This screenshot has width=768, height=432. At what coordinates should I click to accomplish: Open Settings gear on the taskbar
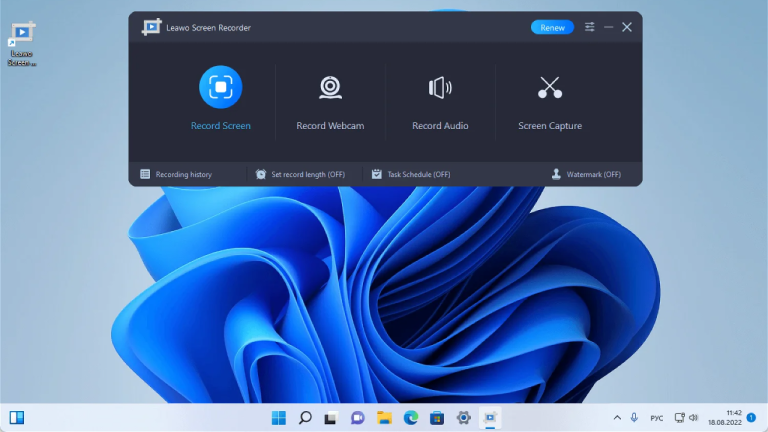pyautogui.click(x=463, y=418)
